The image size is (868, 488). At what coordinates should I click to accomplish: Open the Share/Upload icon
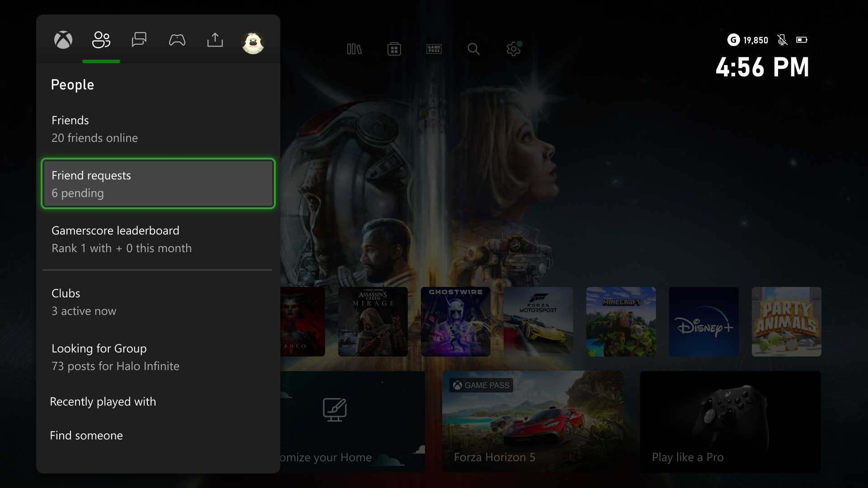click(215, 40)
